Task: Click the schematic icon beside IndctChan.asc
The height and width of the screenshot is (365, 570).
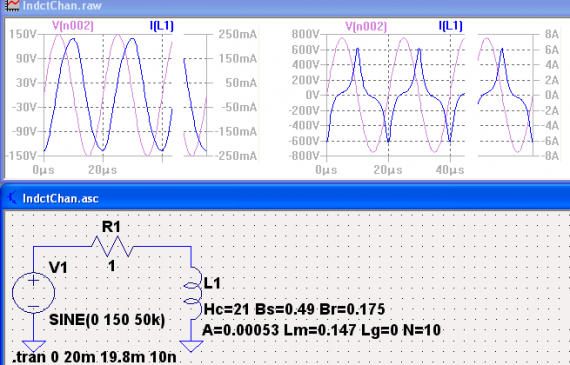Action: point(12,198)
